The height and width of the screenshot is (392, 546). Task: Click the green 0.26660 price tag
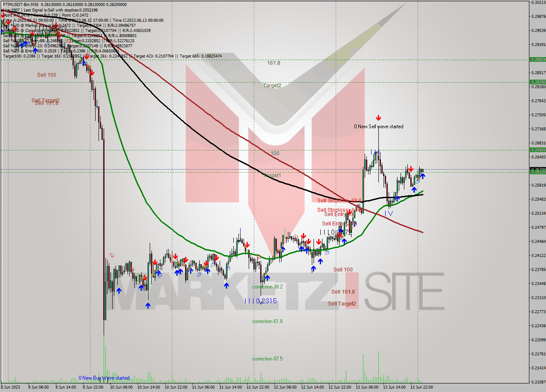(537, 150)
